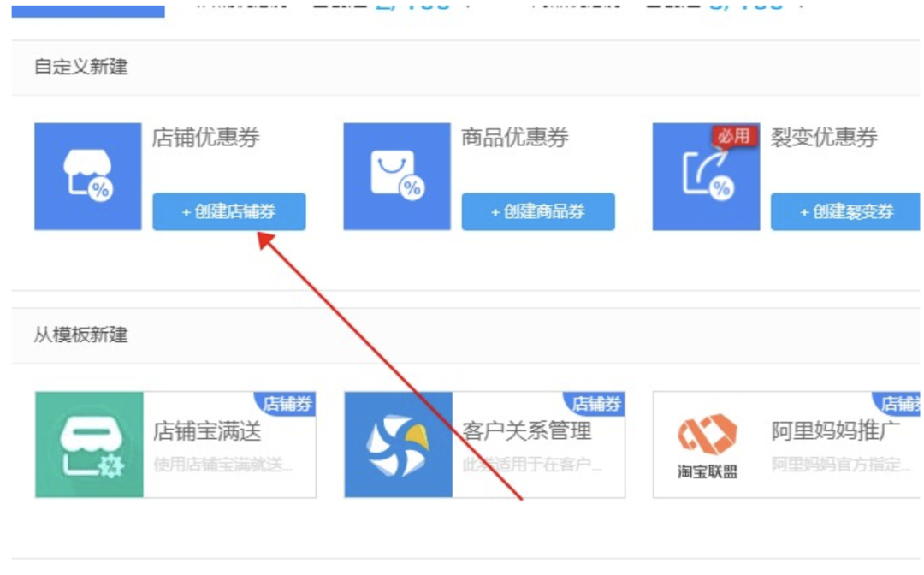Click the + 创建裂变券 button
The width and height of the screenshot is (924, 575).
click(x=845, y=210)
